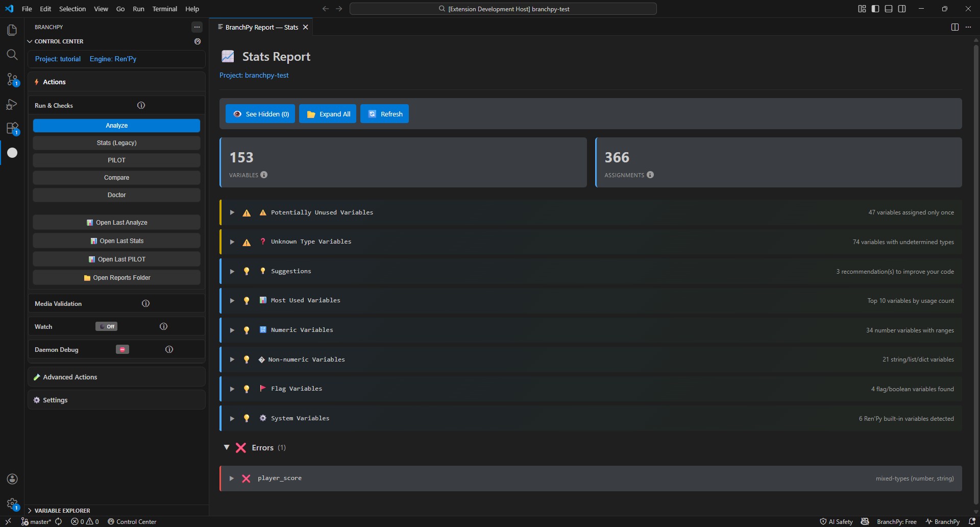Expand the Suggestions section
This screenshot has width=980, height=527.
591,271
